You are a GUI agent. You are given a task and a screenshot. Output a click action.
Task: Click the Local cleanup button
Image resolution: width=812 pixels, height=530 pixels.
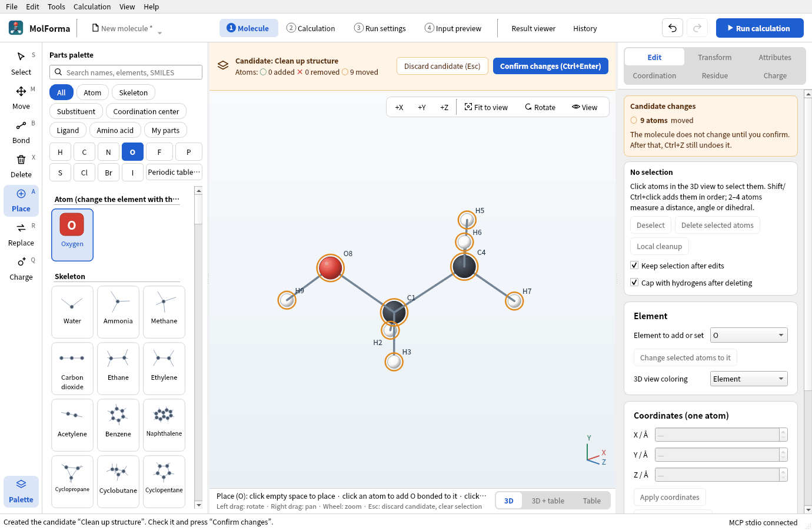660,246
